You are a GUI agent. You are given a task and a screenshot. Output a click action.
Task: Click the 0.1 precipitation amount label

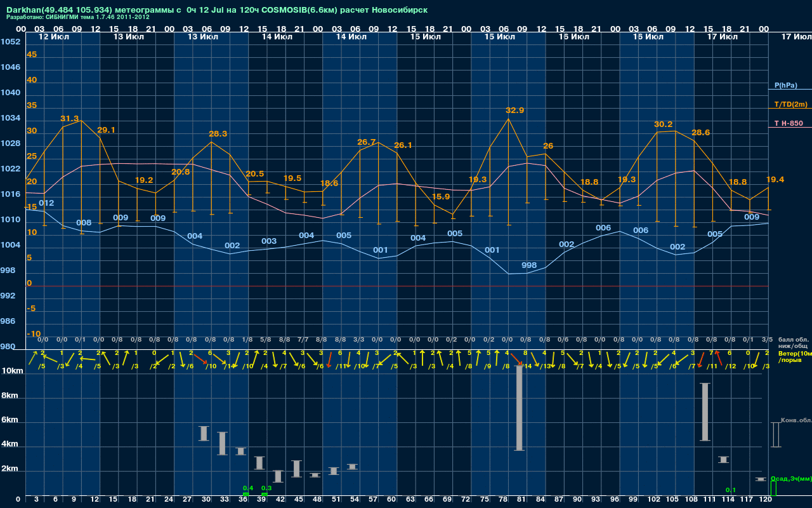[x=730, y=490]
